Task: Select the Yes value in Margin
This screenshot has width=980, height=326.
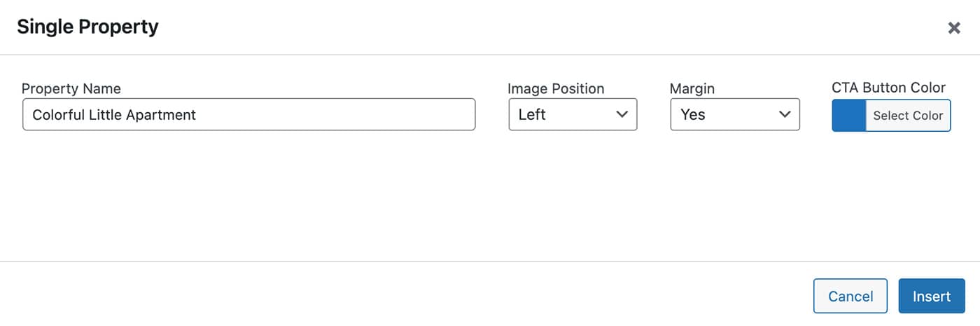Action: click(x=692, y=115)
